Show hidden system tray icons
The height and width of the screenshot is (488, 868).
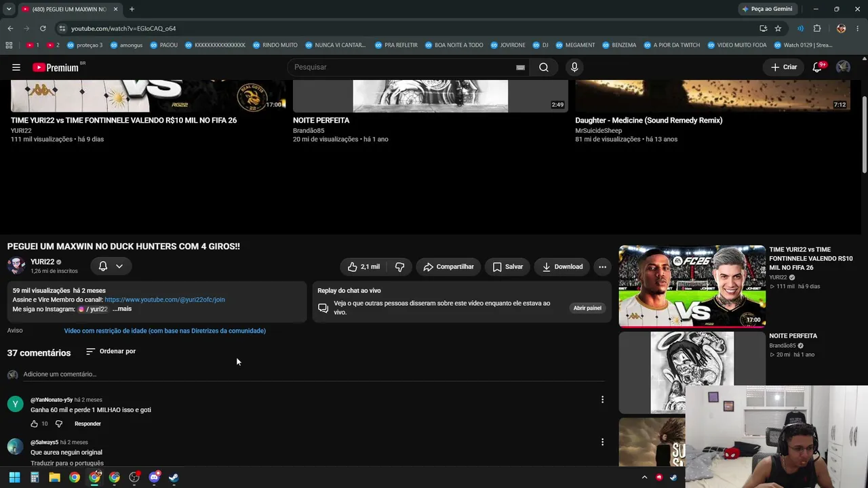point(644,477)
